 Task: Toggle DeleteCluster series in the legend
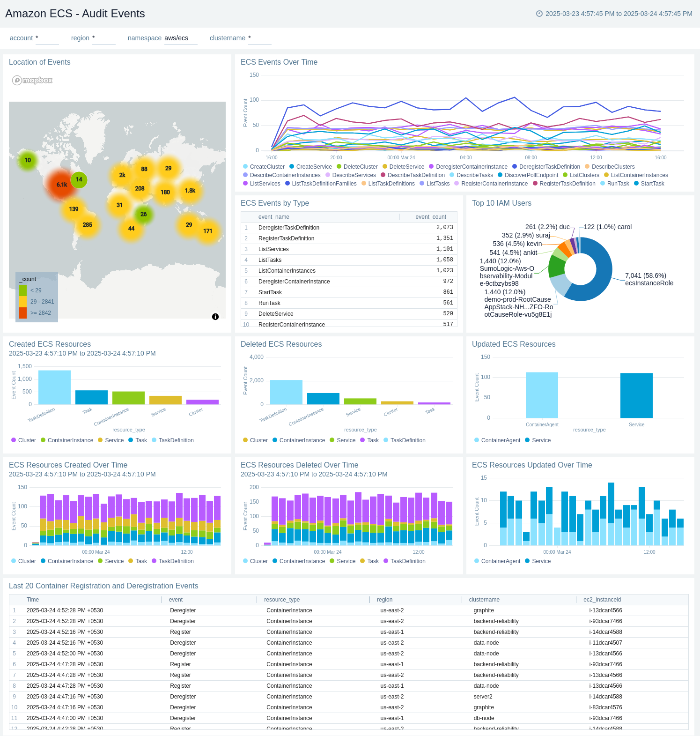(357, 167)
